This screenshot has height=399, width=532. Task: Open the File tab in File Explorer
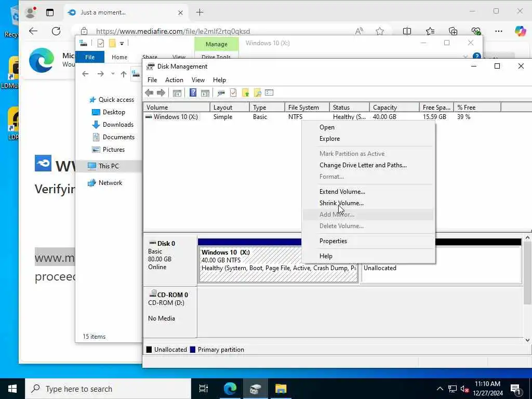(x=90, y=57)
